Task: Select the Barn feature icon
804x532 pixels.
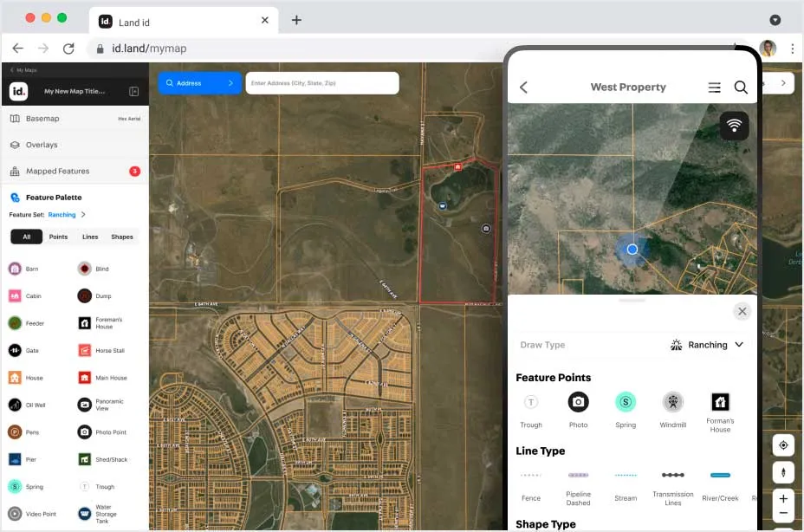Action: tap(15, 269)
